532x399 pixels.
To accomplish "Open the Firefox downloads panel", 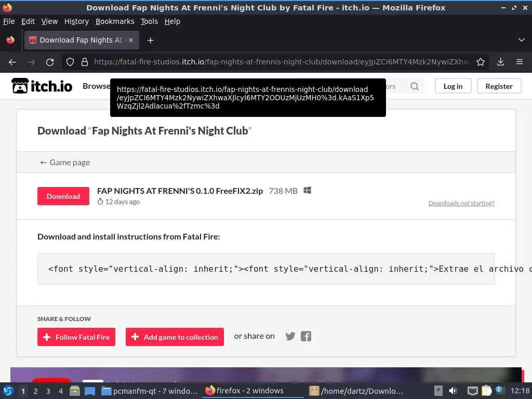I will (x=500, y=62).
